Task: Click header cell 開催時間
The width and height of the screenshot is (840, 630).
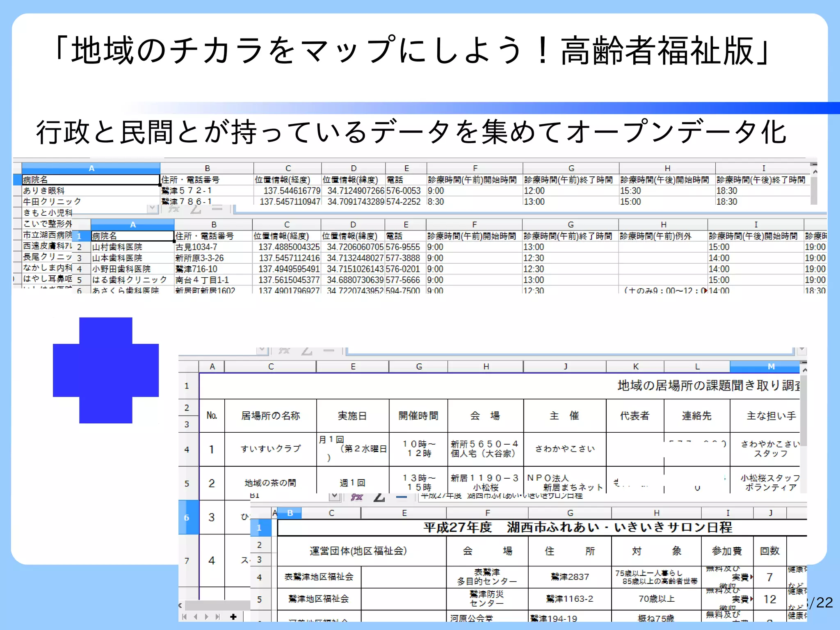Action: coord(418,415)
